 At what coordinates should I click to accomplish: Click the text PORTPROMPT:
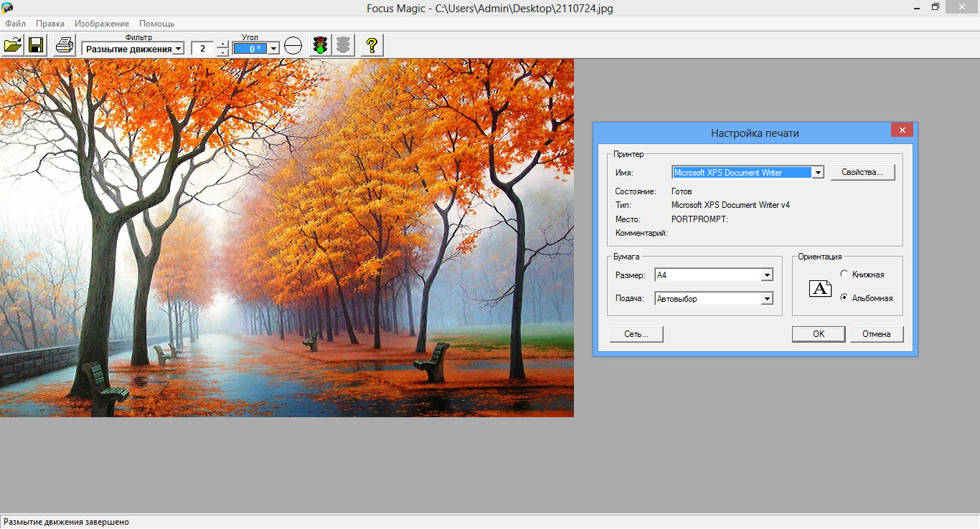point(699,219)
